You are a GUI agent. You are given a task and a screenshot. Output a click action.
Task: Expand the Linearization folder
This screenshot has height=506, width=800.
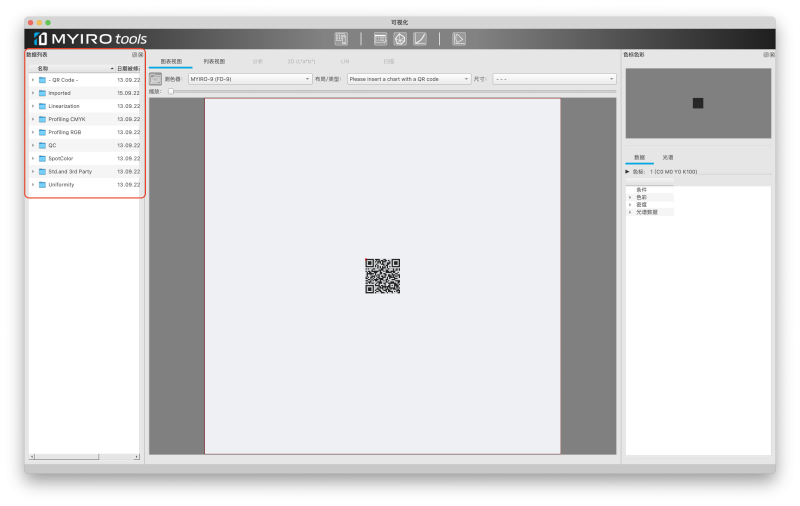click(33, 106)
